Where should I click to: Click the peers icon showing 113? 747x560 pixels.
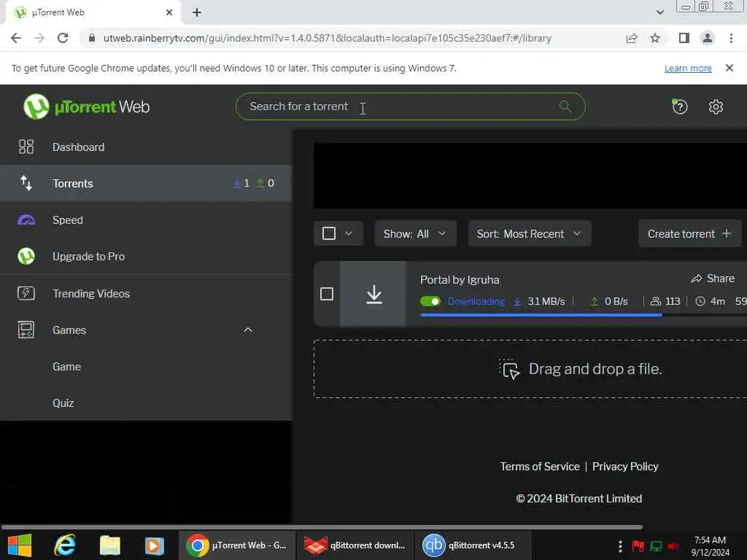[656, 301]
